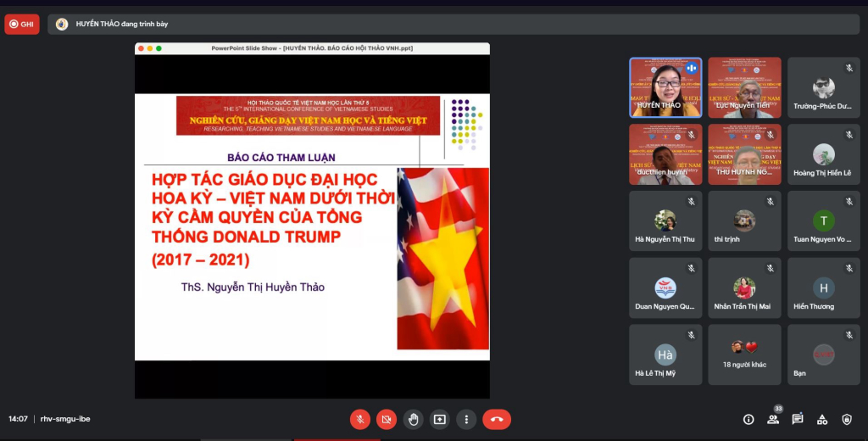Screen dimensions: 868x441
Task: Click the red GHI recording indicator
Action: click(x=22, y=25)
